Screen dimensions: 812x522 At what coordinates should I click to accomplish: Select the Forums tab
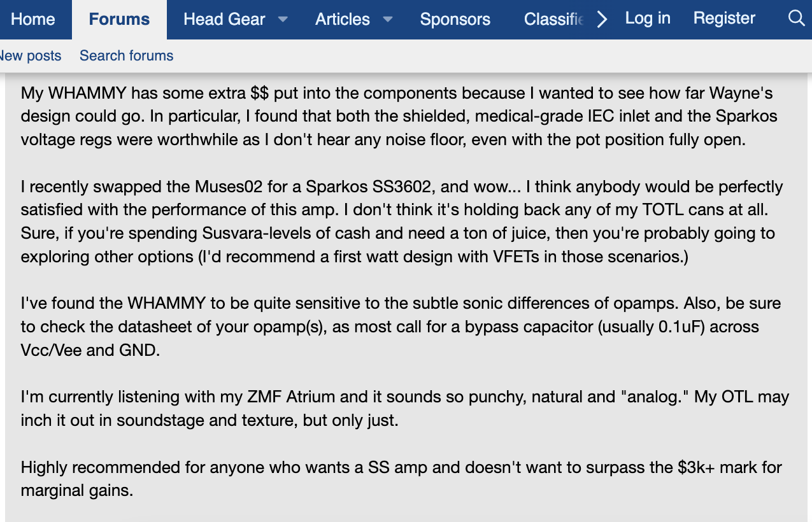tap(119, 20)
